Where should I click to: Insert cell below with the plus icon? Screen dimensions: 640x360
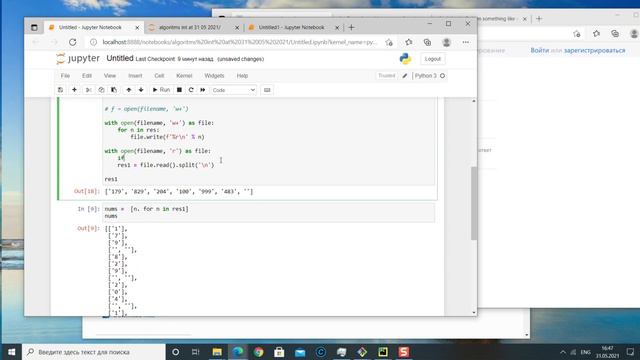pos(74,90)
